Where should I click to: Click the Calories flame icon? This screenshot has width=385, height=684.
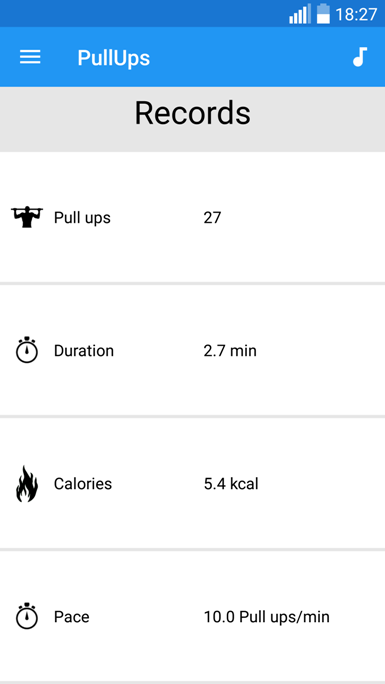27,483
